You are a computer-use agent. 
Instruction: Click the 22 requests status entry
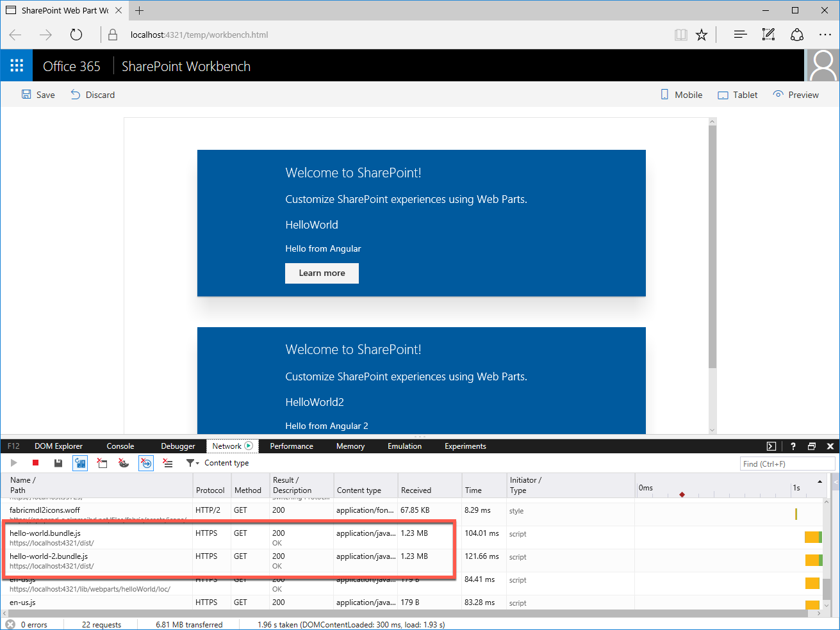point(101,624)
